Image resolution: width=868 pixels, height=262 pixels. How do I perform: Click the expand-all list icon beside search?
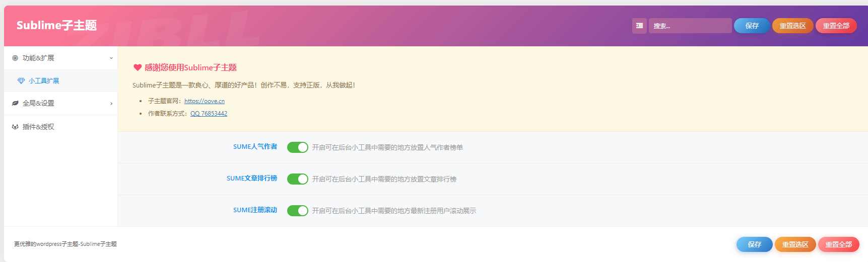click(639, 26)
